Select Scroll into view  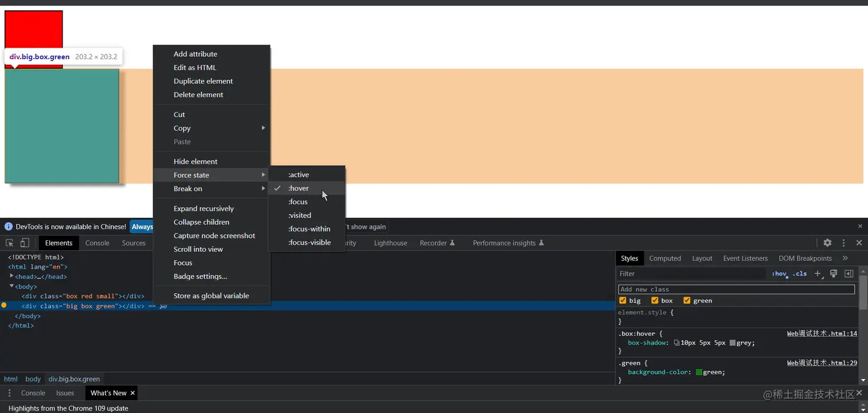click(x=211, y=249)
